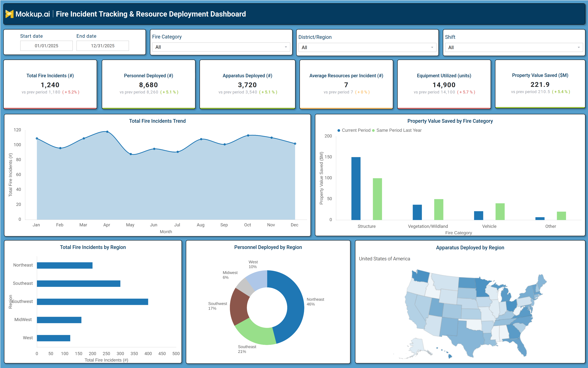Screen dimensions: 588x368
Task: Select the Property Value Saved KPI card
Action: 540,84
